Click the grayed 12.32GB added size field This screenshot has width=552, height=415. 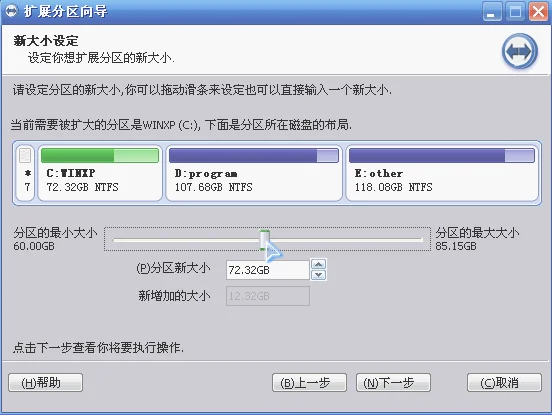(268, 296)
